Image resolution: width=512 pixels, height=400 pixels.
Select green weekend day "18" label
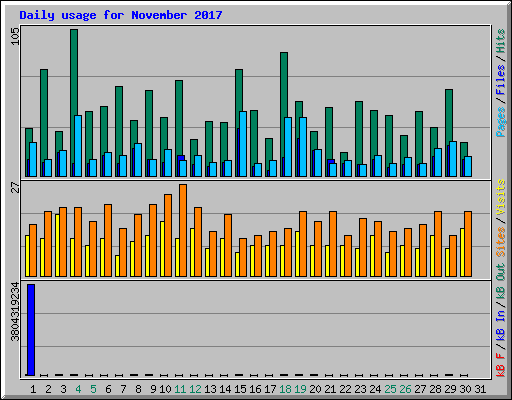point(285,389)
